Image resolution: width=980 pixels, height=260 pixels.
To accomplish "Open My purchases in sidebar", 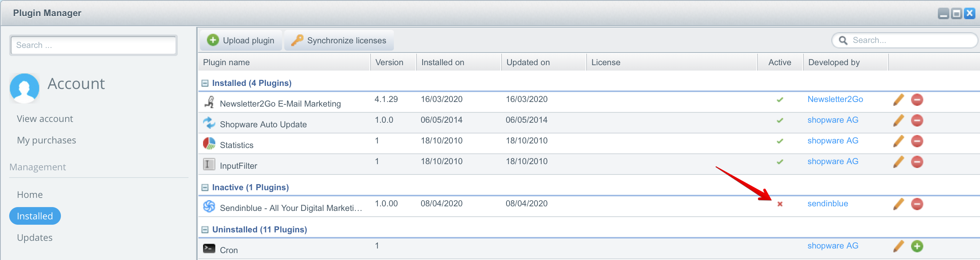I will click(46, 140).
